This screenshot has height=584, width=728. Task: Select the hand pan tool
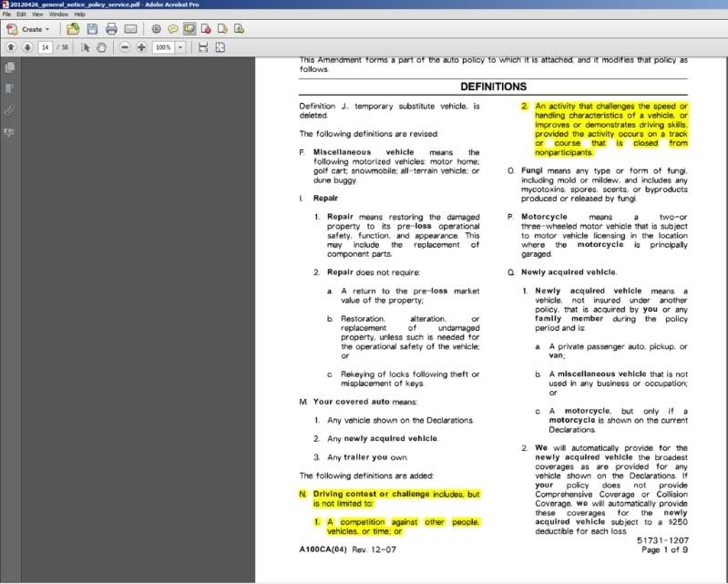click(101, 47)
